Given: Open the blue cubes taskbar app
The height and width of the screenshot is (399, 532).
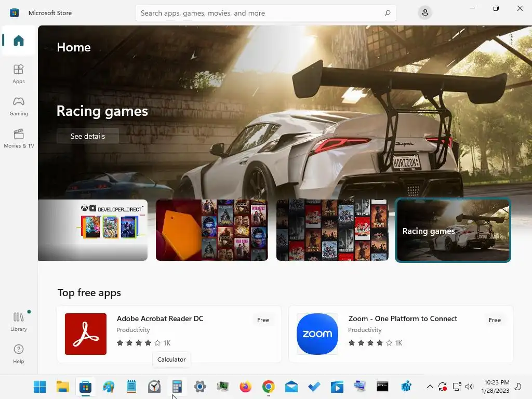Looking at the screenshot, I should [x=406, y=387].
